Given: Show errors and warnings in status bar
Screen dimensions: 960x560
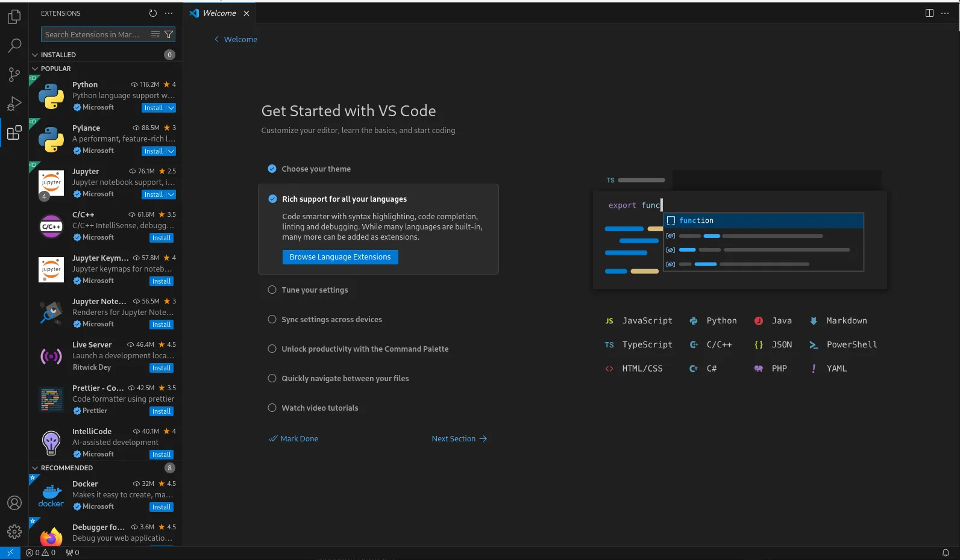Looking at the screenshot, I should pos(41,553).
